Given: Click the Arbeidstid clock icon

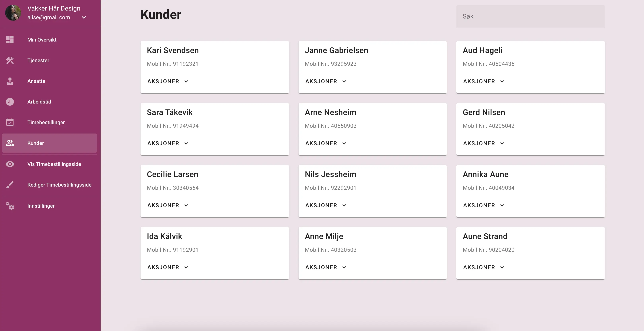Looking at the screenshot, I should pyautogui.click(x=10, y=102).
